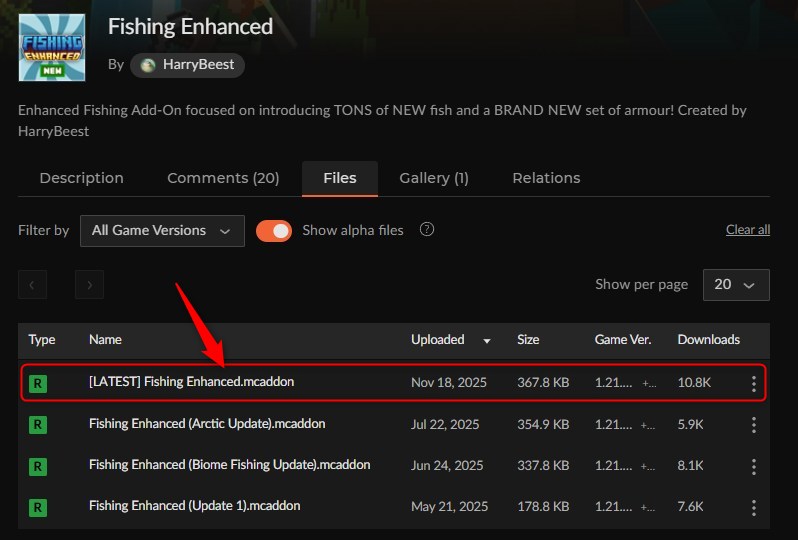
Task: Switch to the Description tab
Action: [81, 178]
